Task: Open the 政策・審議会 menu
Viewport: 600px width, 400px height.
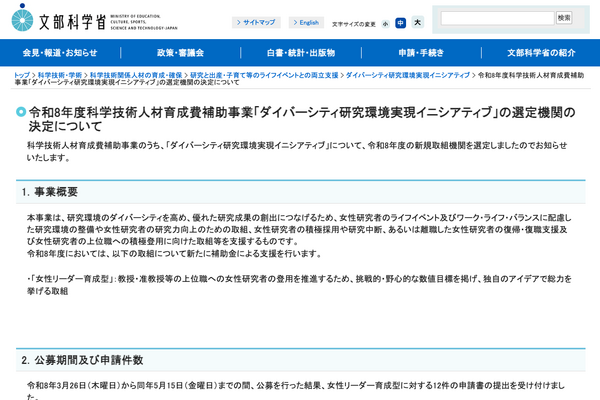Action: [180, 53]
